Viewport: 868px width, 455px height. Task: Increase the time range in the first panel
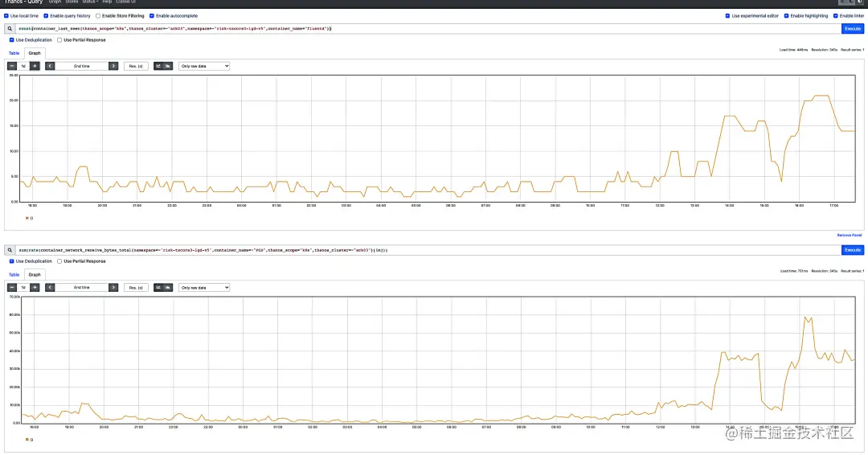(x=35, y=66)
